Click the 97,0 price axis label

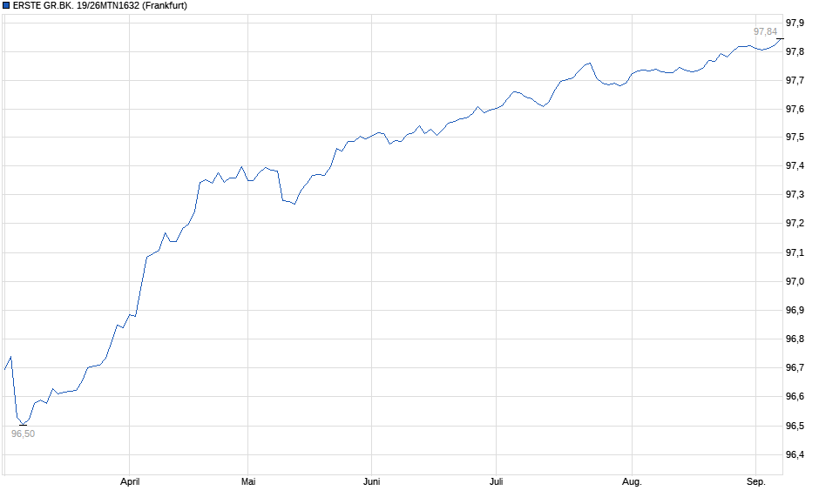click(795, 282)
